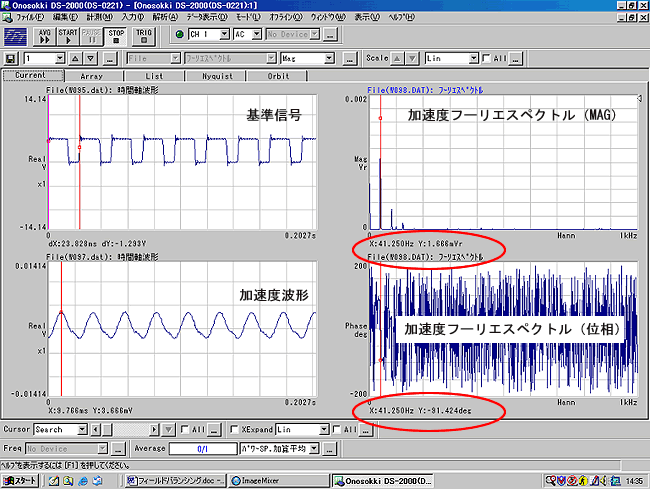Open the Mag display format dropdown
This screenshot has width=650, height=489.
pyautogui.click(x=330, y=58)
